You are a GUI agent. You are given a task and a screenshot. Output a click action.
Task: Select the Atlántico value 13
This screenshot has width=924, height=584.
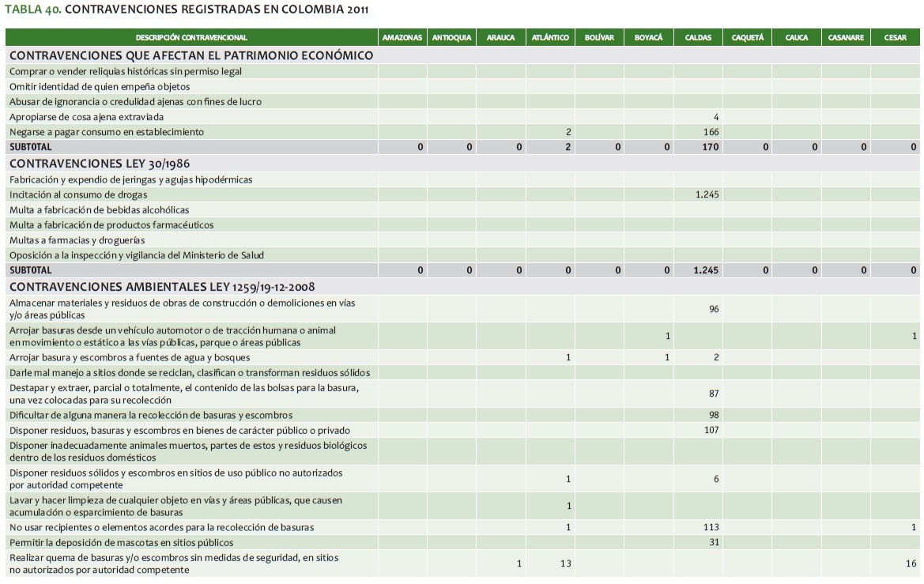565,563
